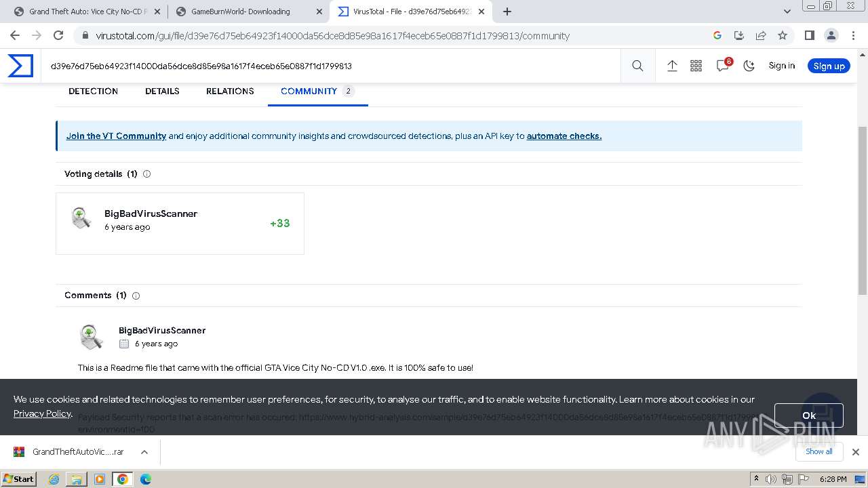Screen dimensions: 868x488
Task: Click the upload file icon
Action: click(672, 66)
